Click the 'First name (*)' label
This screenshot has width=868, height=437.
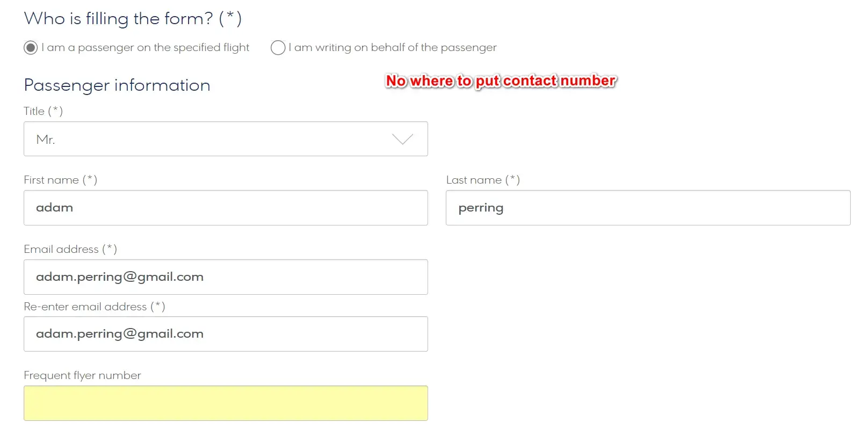pos(60,180)
